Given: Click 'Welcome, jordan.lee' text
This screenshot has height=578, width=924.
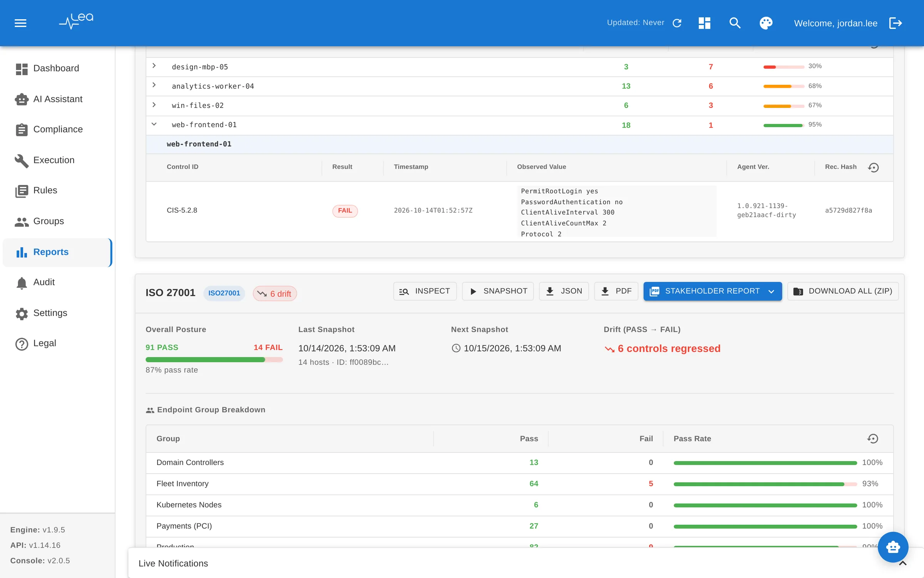Looking at the screenshot, I should pos(836,24).
